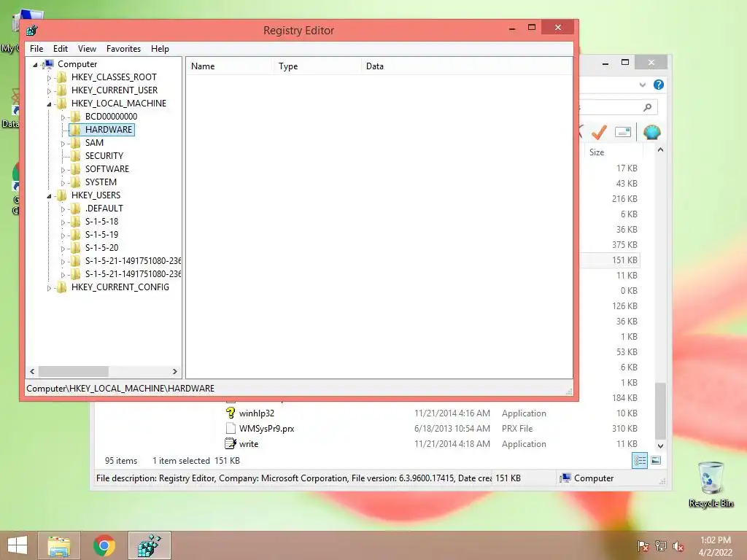Open the Edit menu in Registry Editor
This screenshot has width=747, height=560.
(x=61, y=49)
